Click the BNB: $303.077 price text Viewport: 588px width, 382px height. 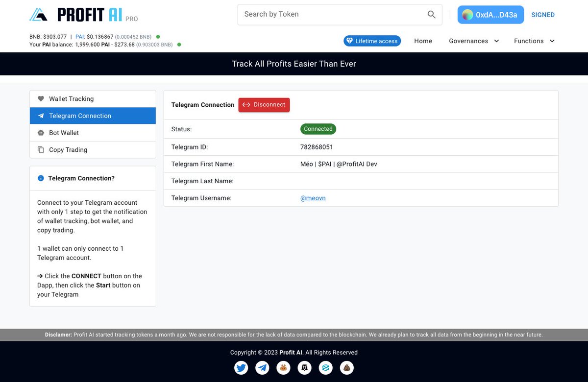coord(48,37)
